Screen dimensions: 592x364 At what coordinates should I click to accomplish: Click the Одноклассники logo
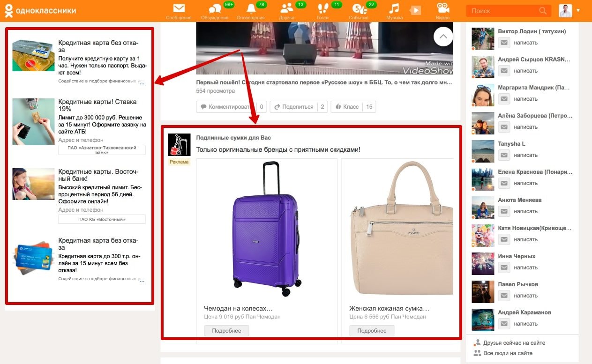pos(40,10)
